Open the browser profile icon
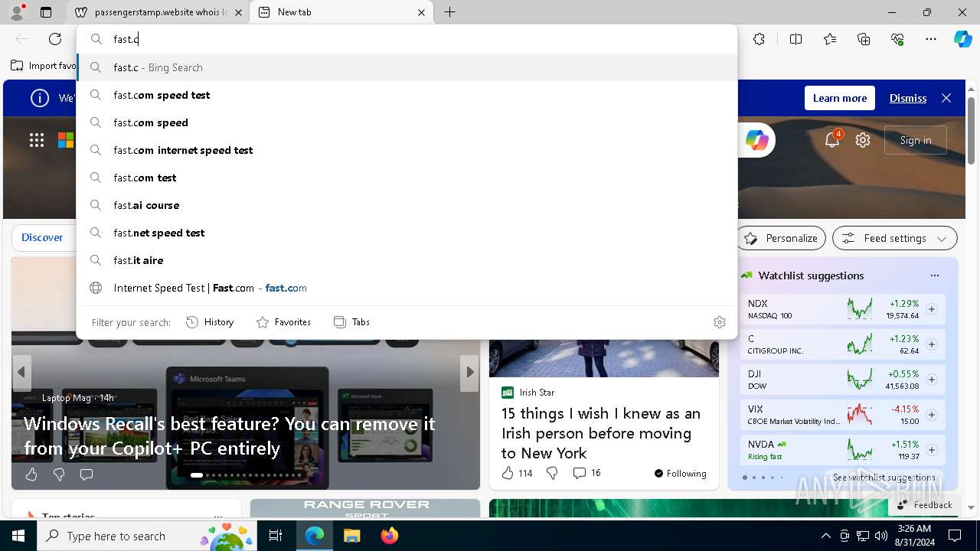 click(x=17, y=11)
